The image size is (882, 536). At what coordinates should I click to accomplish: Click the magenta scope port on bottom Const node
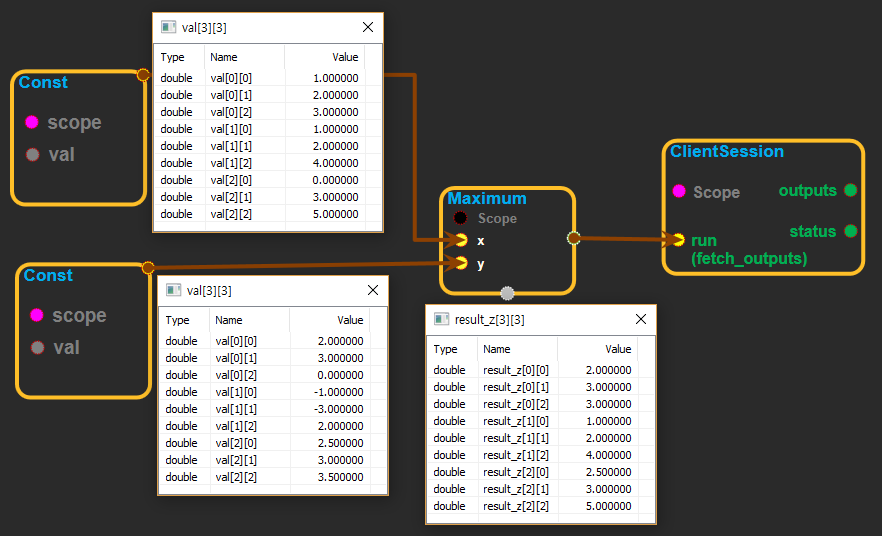point(36,315)
